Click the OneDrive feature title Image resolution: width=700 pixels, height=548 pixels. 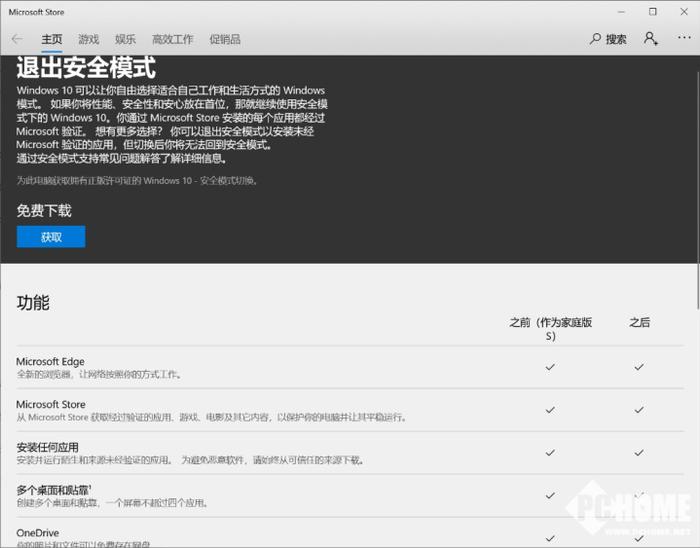pyautogui.click(x=38, y=533)
